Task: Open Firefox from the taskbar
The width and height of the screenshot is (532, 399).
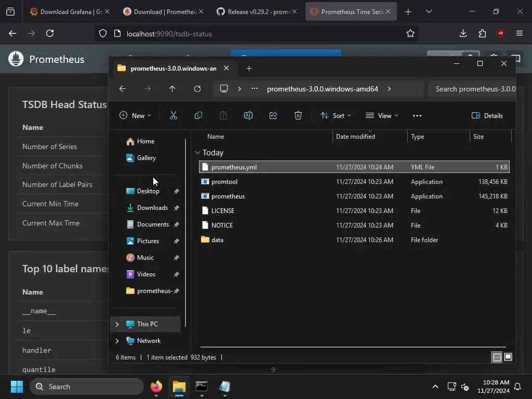Action: (x=156, y=387)
